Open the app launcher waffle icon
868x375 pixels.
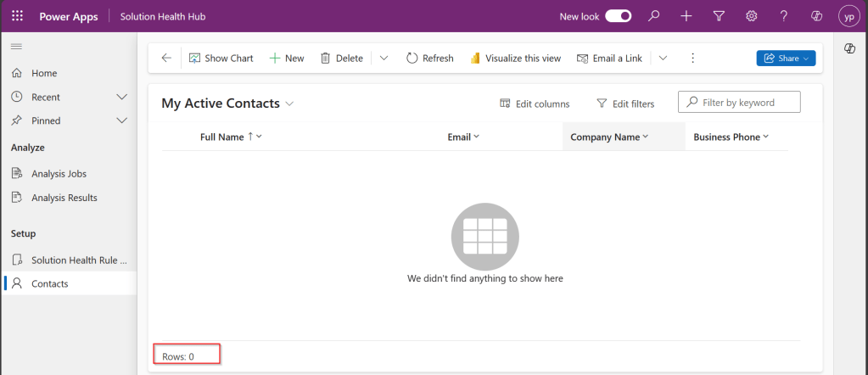pyautogui.click(x=17, y=16)
